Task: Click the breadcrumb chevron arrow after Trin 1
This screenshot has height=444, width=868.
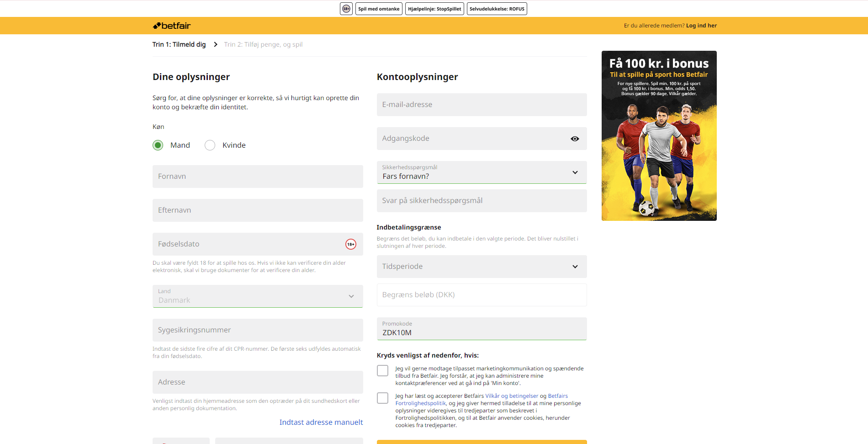Action: [x=216, y=44]
